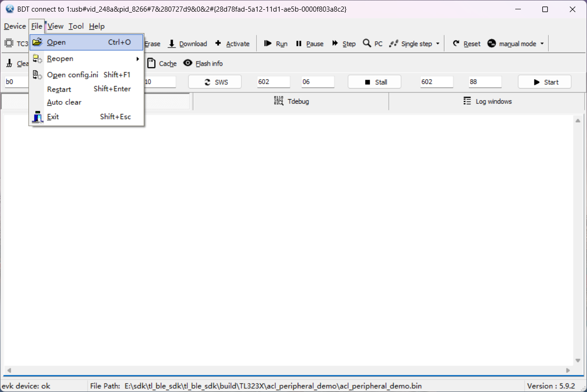Image resolution: width=587 pixels, height=392 pixels.
Task: Open the manual mode dropdown arrow
Action: [x=542, y=44]
